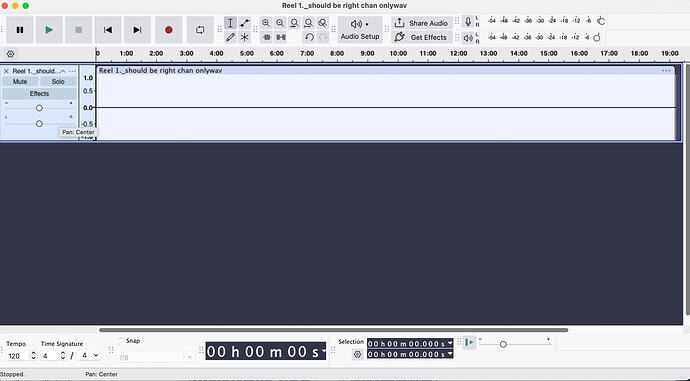
Task: Start recording with the Record button
Action: click(169, 30)
